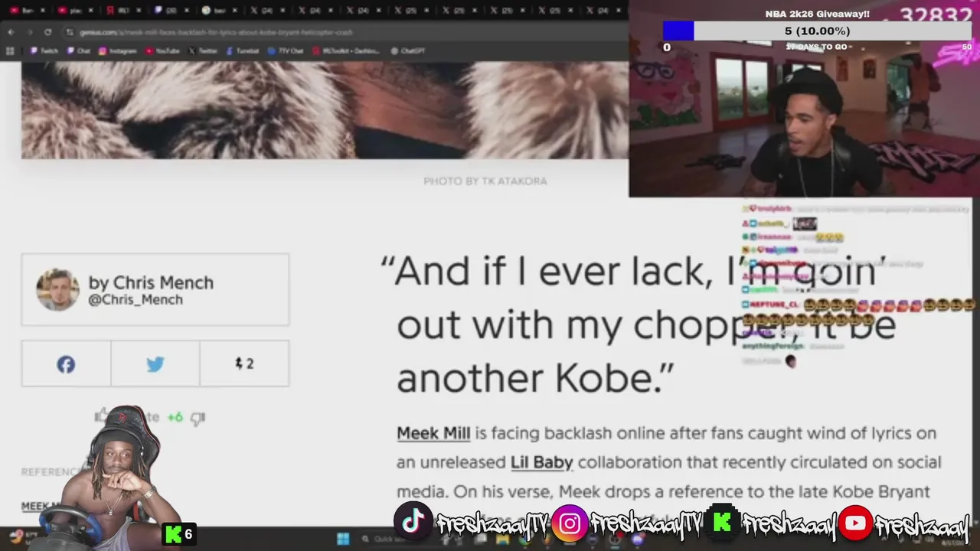Switch to the first YouTube tab "Ben"
The height and width of the screenshot is (551, 980).
pyautogui.click(x=21, y=11)
